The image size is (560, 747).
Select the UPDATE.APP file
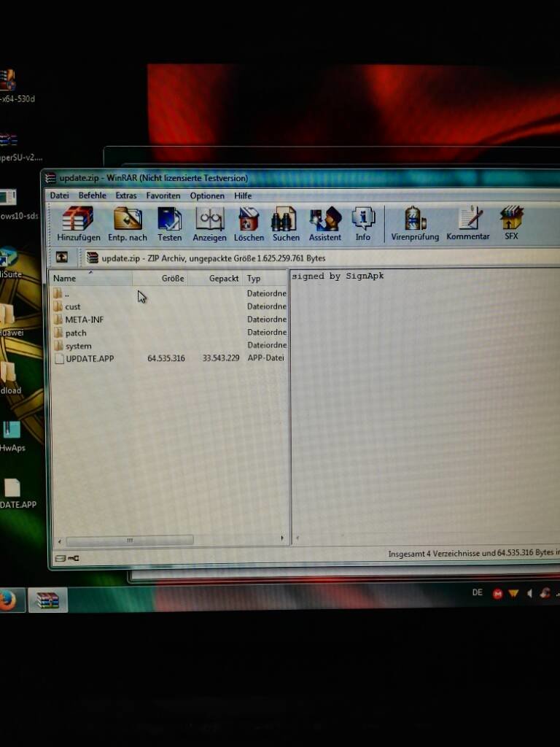(89, 358)
